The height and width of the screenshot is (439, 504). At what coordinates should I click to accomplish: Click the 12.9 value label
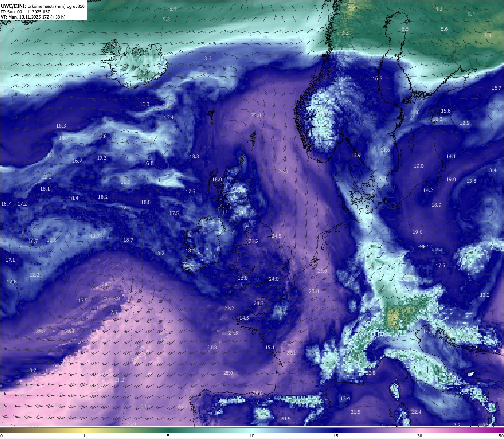click(465, 123)
